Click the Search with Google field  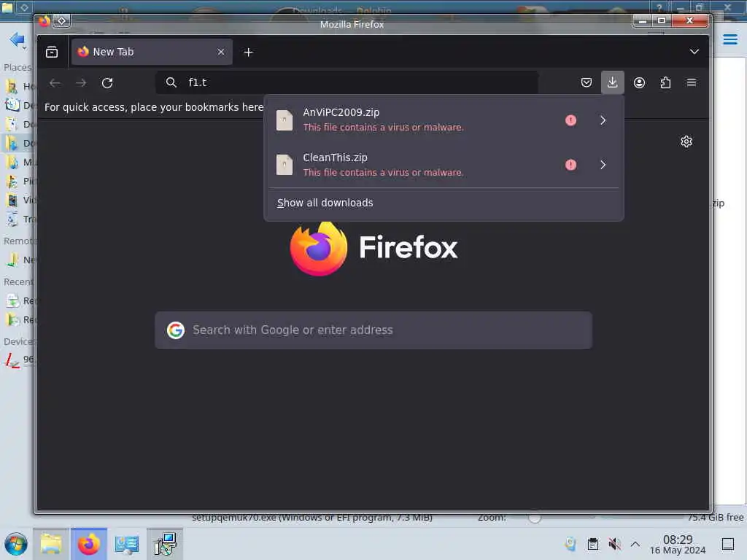(373, 330)
